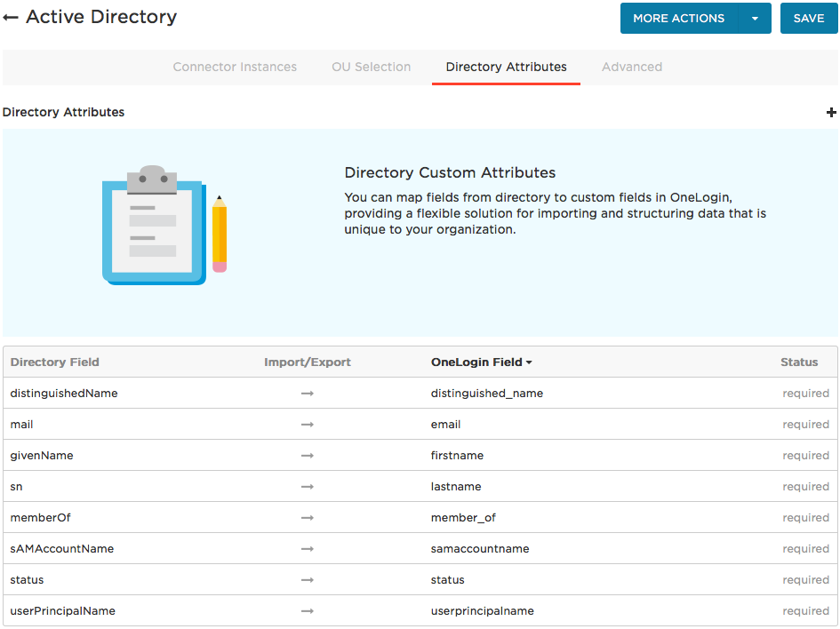The width and height of the screenshot is (840, 629).
Task: Open the OU Selection tab
Action: pyautogui.click(x=372, y=67)
